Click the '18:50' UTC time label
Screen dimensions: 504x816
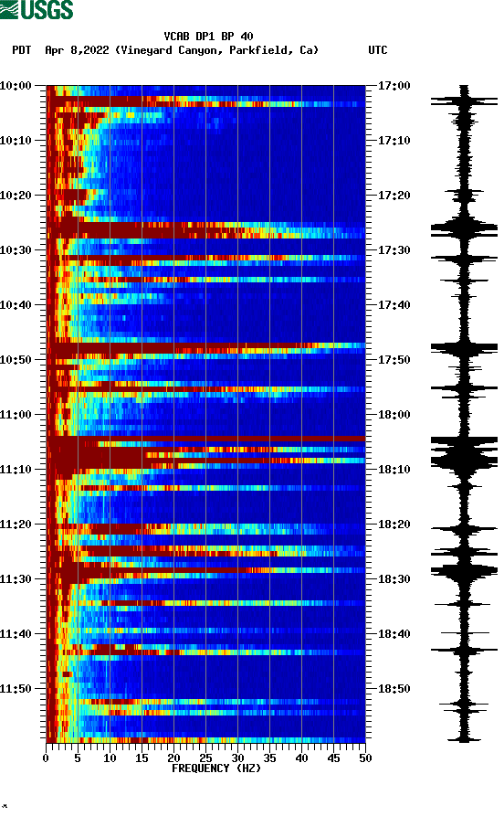click(394, 688)
